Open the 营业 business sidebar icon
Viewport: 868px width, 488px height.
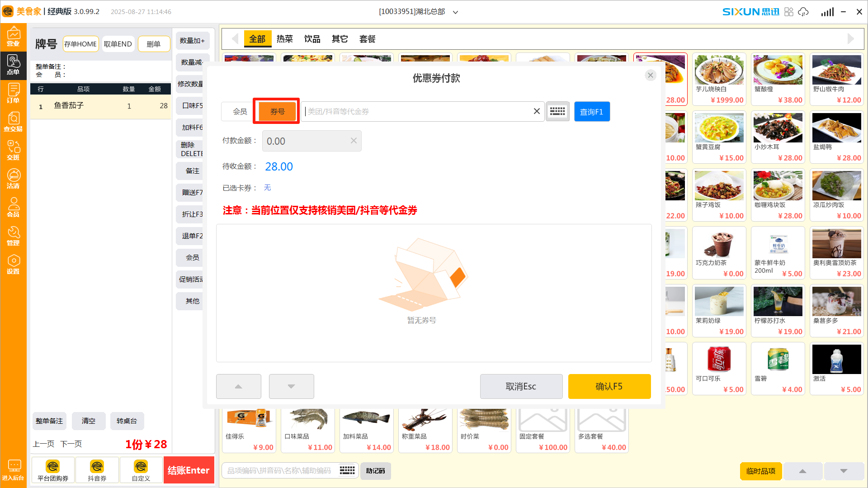(x=13, y=37)
